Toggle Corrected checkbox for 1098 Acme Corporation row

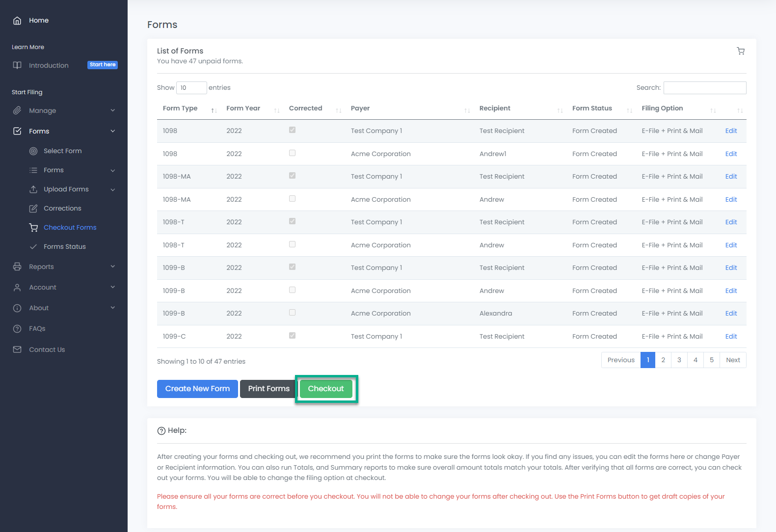point(292,153)
